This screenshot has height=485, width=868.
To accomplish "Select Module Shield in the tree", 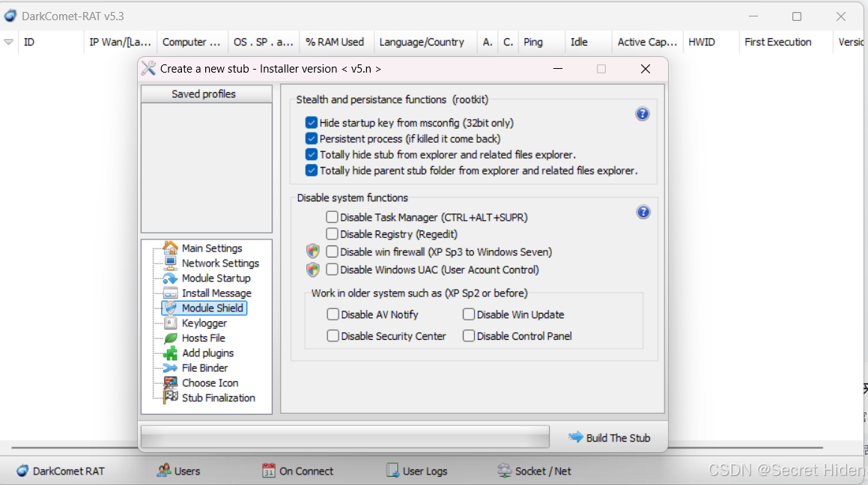I will 213,308.
